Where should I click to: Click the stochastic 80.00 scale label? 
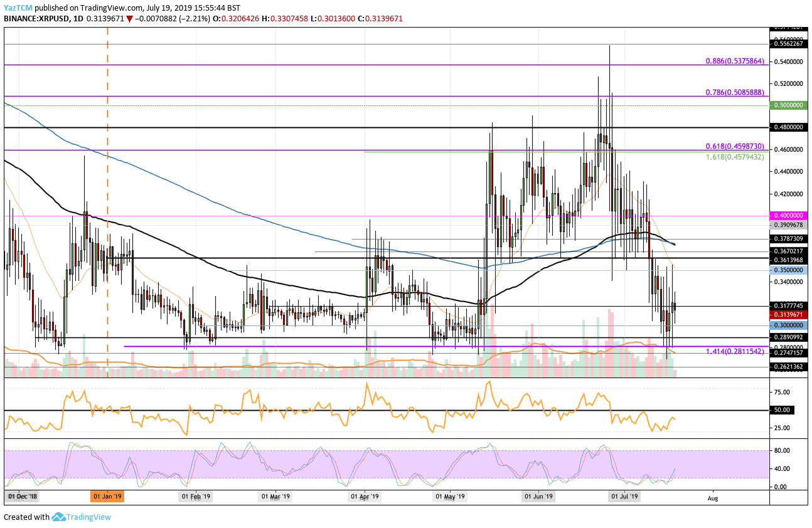(x=782, y=450)
